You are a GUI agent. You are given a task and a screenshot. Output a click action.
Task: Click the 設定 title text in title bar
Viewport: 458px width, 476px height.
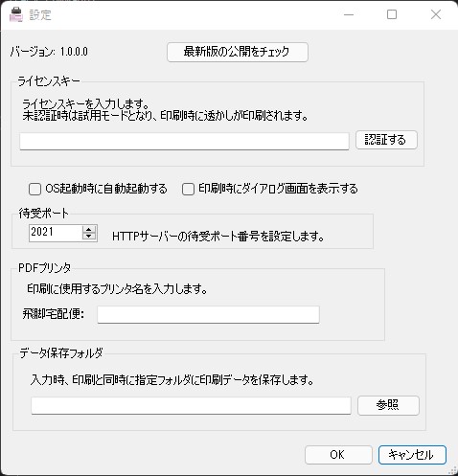point(40,15)
